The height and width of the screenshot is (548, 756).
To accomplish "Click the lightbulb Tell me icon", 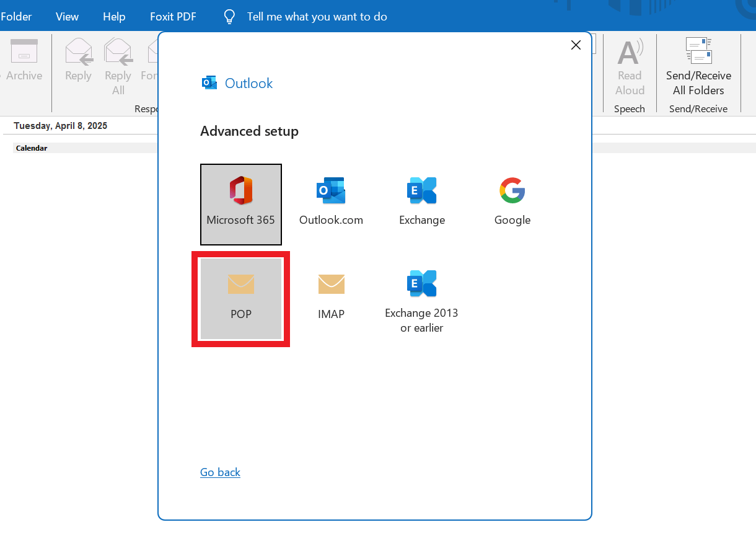I will 229,17.
